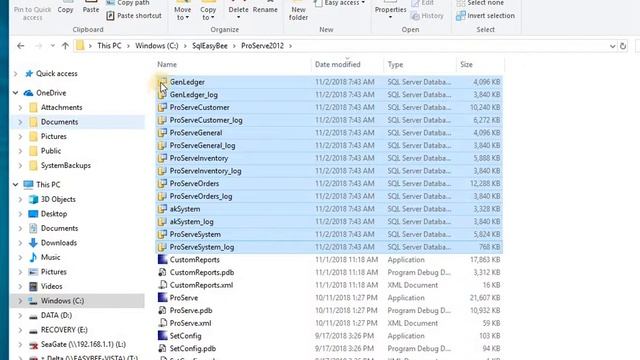Open the Move to dropdown

(182, 11)
